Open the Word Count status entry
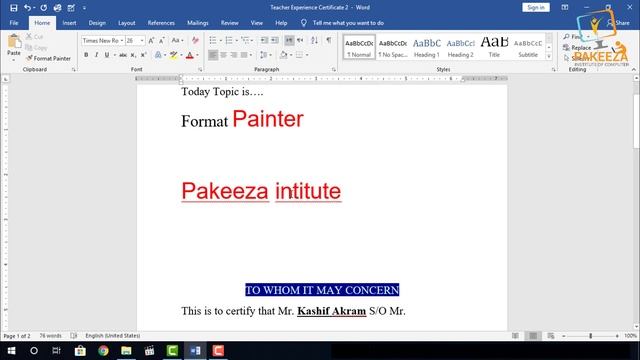 (x=50, y=336)
